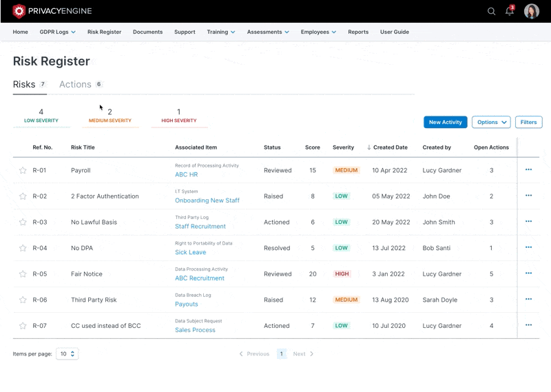Change the items per page selector
The height and width of the screenshot is (392, 551).
click(x=67, y=354)
